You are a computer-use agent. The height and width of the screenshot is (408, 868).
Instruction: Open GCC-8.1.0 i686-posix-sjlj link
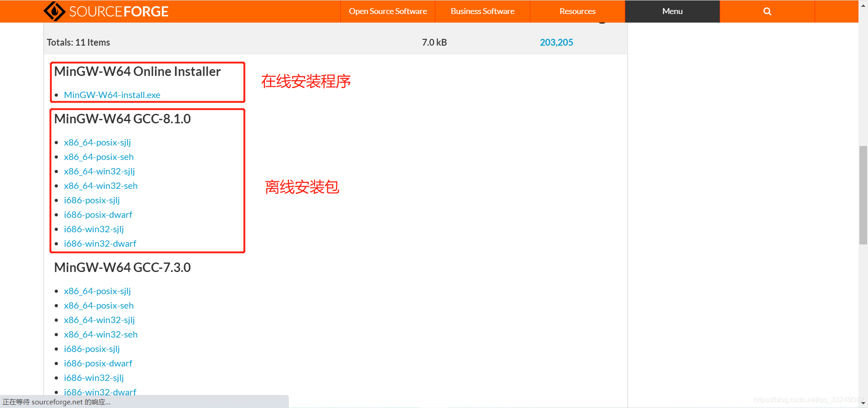(x=92, y=200)
